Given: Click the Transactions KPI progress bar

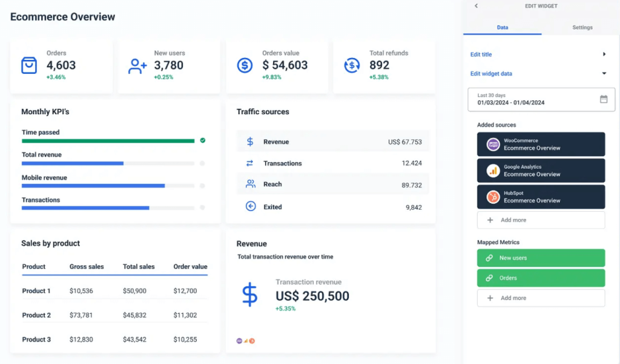Looking at the screenshot, I should pos(108,207).
